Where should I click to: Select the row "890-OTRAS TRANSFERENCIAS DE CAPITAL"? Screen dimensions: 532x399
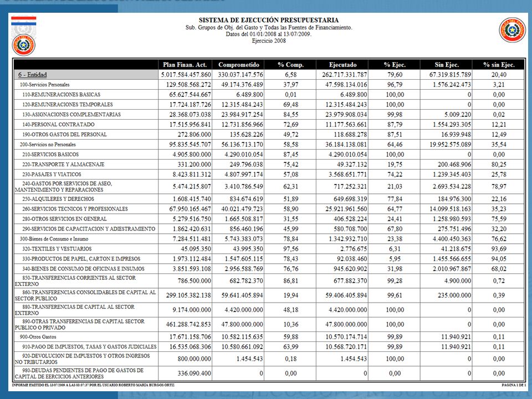(x=269, y=324)
